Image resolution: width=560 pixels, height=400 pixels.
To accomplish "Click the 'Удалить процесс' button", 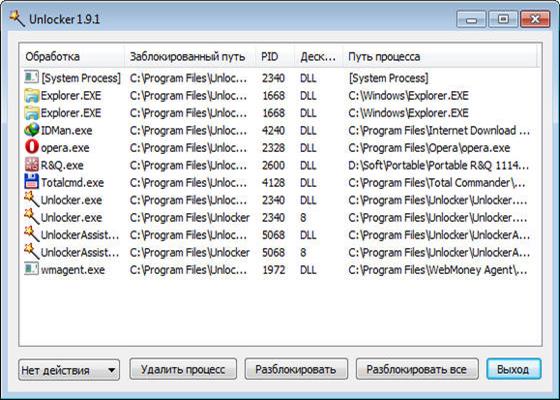I will (183, 369).
